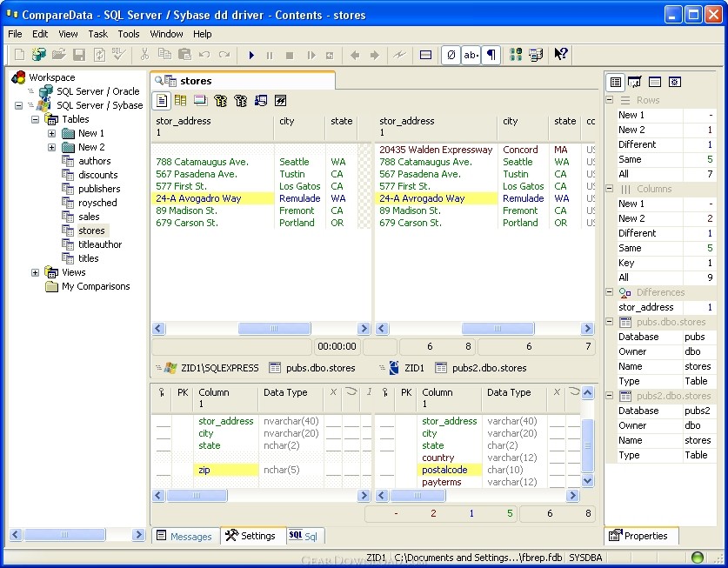Expand the Views tree node
The height and width of the screenshot is (568, 728).
click(36, 272)
